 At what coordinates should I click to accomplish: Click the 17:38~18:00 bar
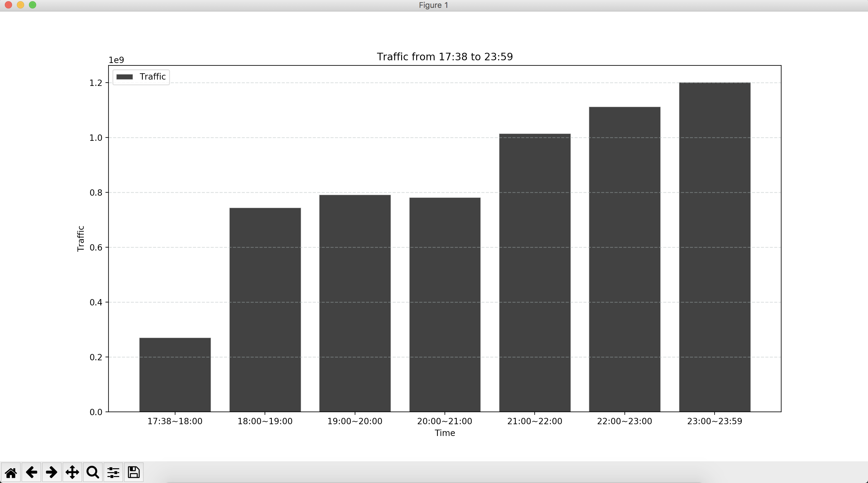175,375
